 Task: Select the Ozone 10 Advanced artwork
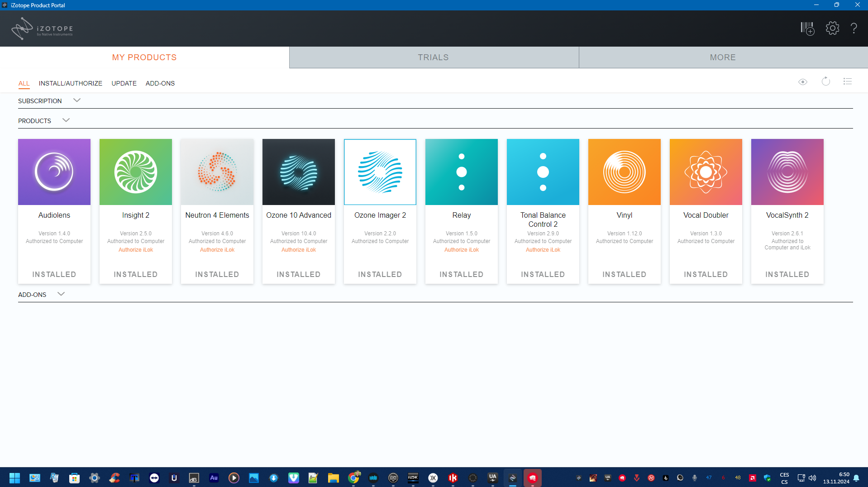(299, 172)
